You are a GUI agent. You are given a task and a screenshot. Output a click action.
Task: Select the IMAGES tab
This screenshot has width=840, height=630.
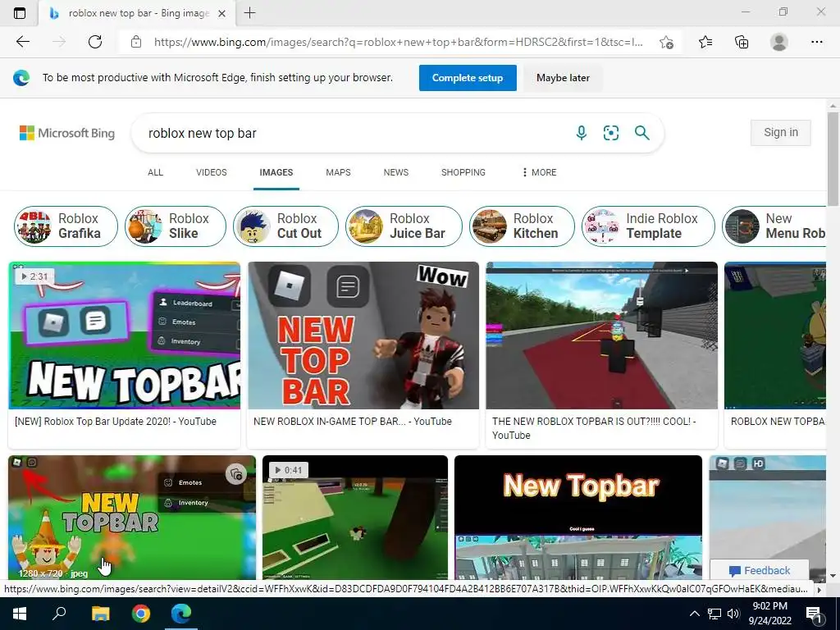click(276, 172)
